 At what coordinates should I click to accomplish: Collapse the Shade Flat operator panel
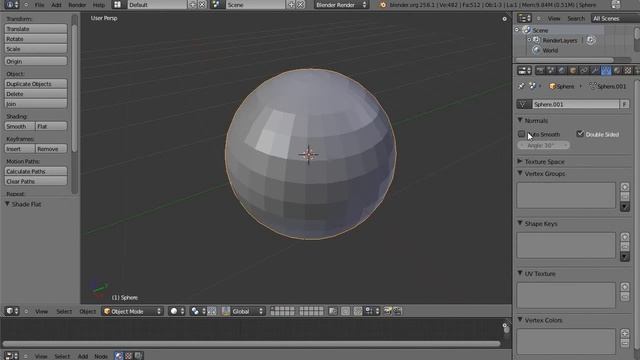[7, 204]
